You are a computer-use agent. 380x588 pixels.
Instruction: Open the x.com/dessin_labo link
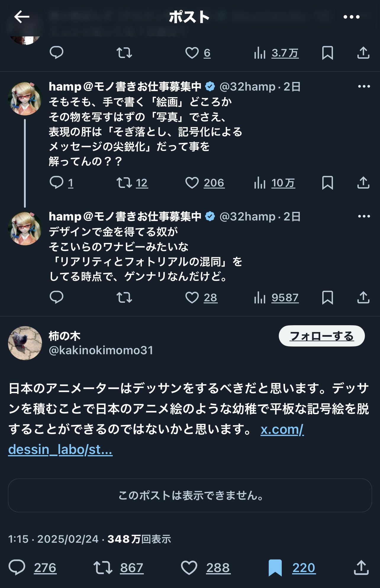tap(282, 430)
